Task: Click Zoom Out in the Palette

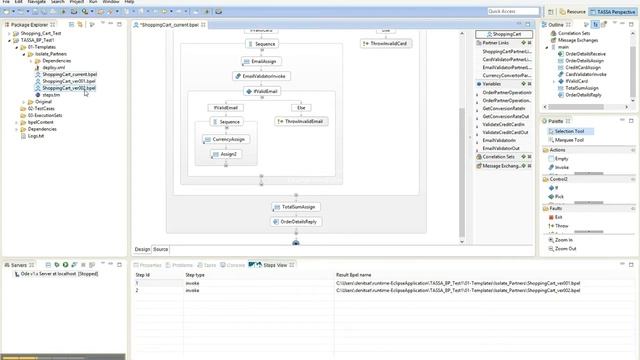Action: tap(562, 249)
